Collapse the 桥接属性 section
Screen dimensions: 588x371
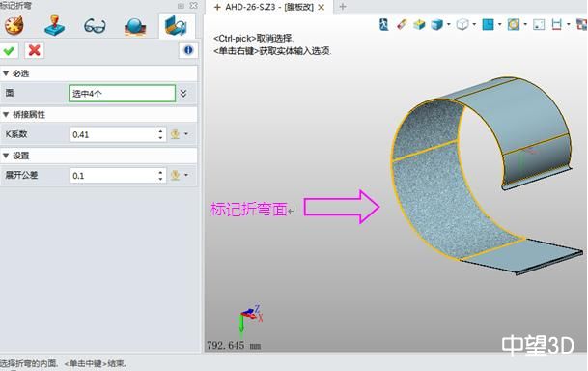tap(6, 115)
